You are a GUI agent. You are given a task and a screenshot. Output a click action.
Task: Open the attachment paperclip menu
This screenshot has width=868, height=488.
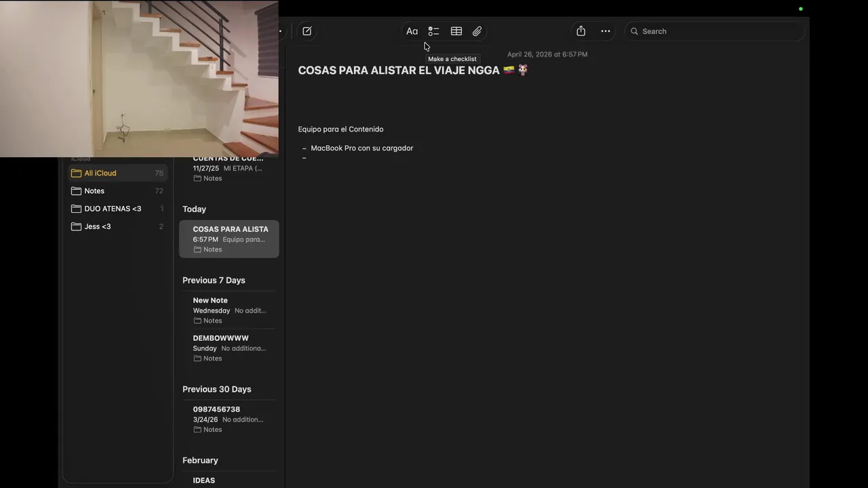pyautogui.click(x=477, y=31)
